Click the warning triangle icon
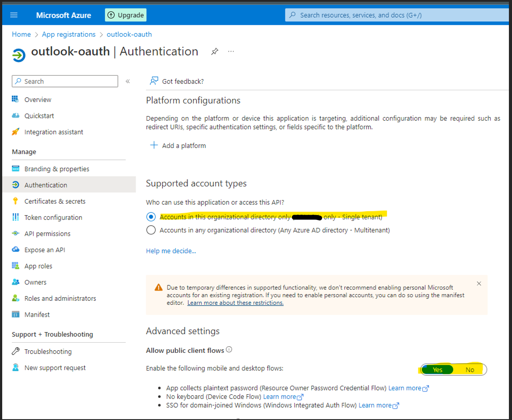Screen dimensions: 512x420 coord(158,288)
